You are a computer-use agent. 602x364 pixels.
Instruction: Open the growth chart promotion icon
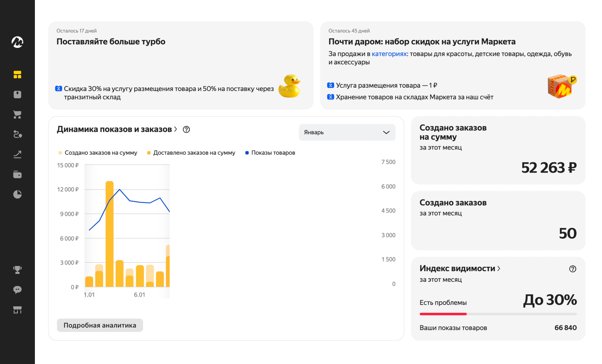[17, 154]
